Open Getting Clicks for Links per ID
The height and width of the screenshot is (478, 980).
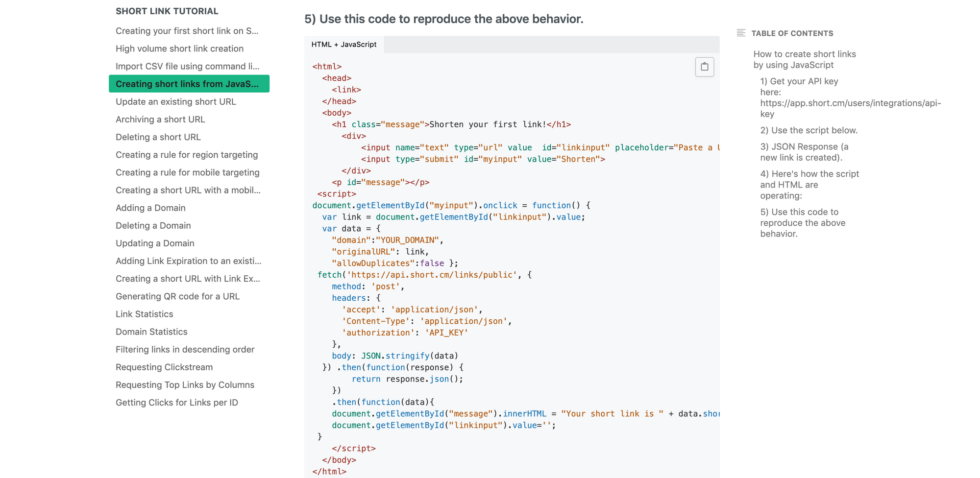[x=177, y=403]
